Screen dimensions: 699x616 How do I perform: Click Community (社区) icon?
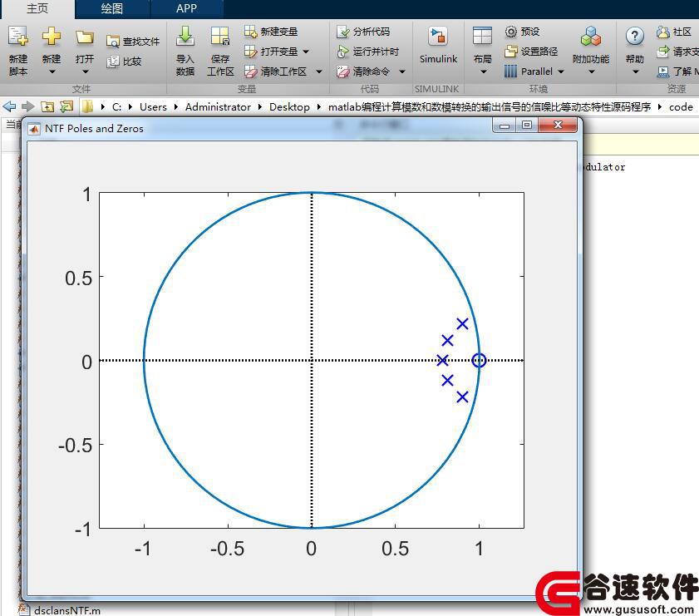point(663,32)
